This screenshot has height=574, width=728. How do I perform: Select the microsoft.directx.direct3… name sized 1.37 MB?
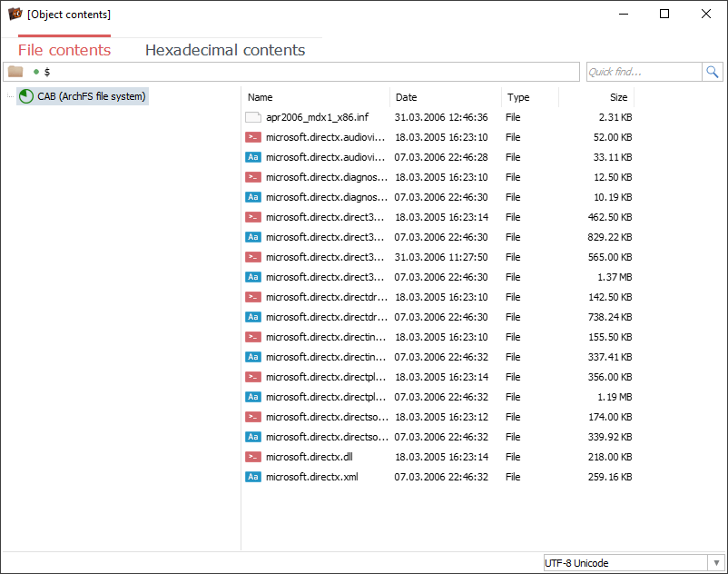[x=325, y=277]
